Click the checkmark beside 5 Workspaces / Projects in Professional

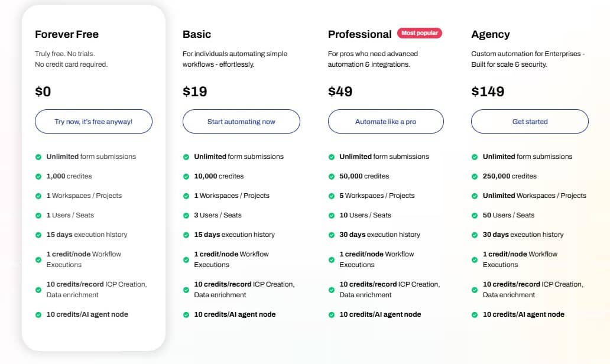331,196
